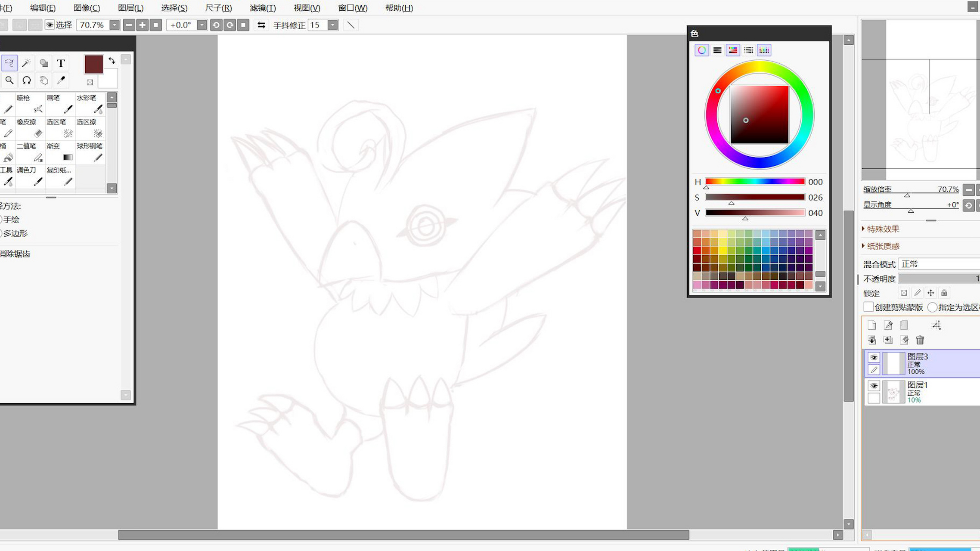The width and height of the screenshot is (980, 551).
Task: Rotate canvas clockwise in toolbar
Action: (230, 25)
